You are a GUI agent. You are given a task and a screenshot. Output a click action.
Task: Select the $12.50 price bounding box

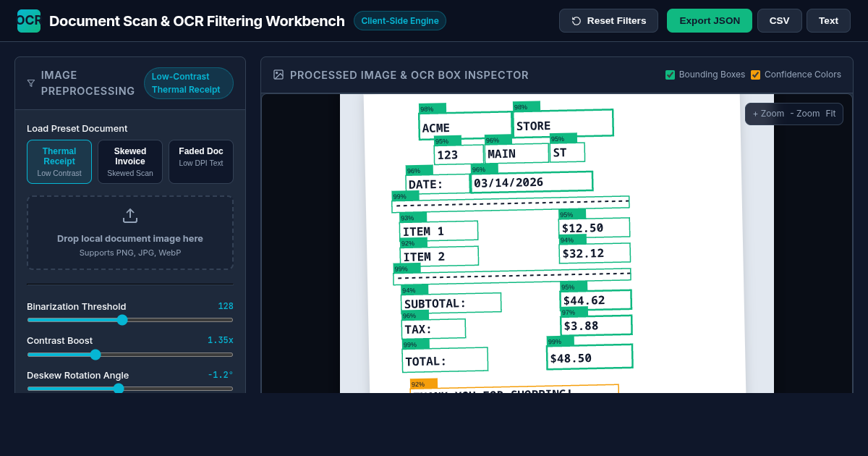594,227
